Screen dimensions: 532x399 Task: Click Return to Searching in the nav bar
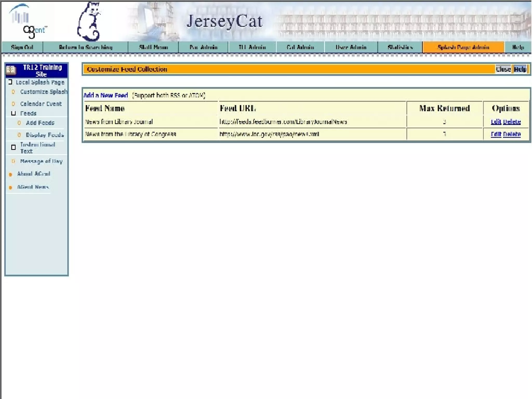(x=85, y=47)
